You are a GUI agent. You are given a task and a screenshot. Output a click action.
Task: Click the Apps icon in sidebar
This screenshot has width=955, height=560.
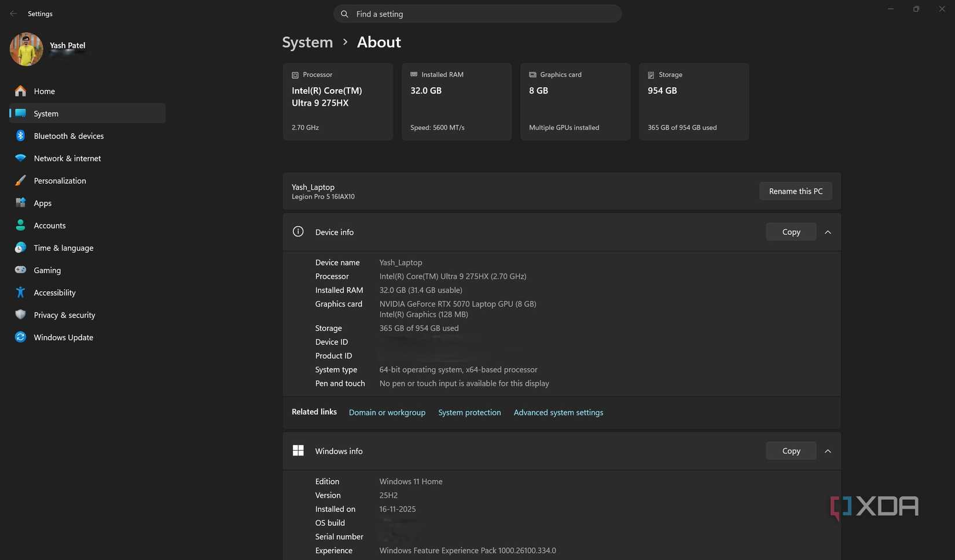pos(20,202)
